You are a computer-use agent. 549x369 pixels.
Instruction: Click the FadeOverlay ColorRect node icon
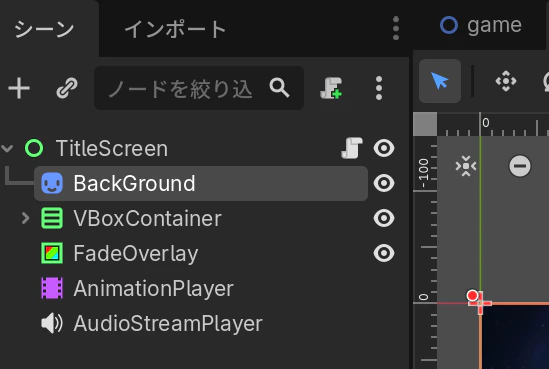click(52, 253)
